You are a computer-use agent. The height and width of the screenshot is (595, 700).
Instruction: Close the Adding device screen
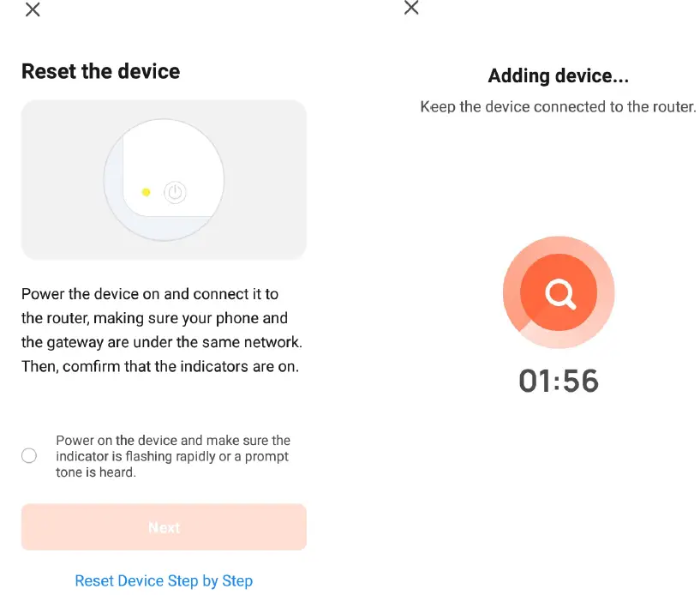click(411, 8)
